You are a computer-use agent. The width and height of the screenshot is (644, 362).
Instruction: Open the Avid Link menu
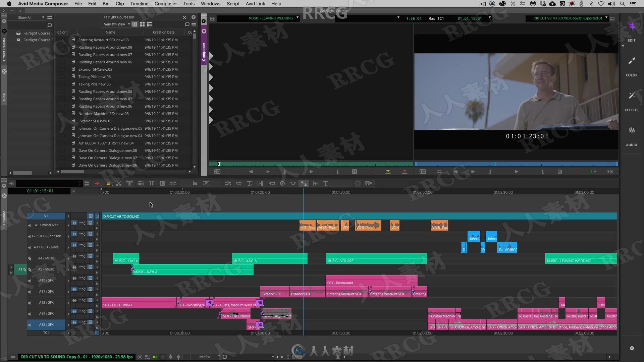click(256, 4)
